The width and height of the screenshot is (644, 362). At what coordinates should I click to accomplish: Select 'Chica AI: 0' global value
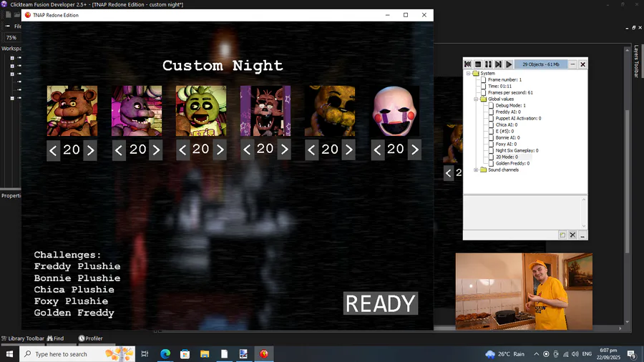point(507,124)
